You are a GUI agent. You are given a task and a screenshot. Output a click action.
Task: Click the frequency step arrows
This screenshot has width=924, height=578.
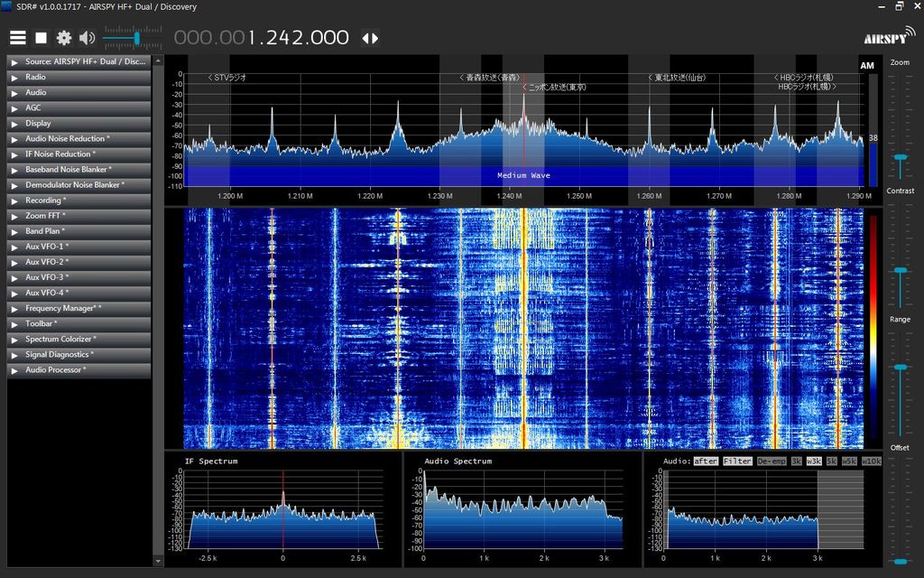[369, 38]
